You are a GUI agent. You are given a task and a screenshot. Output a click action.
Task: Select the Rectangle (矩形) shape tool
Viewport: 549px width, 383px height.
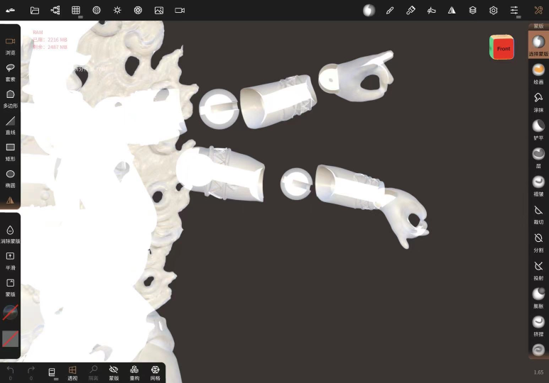click(10, 152)
